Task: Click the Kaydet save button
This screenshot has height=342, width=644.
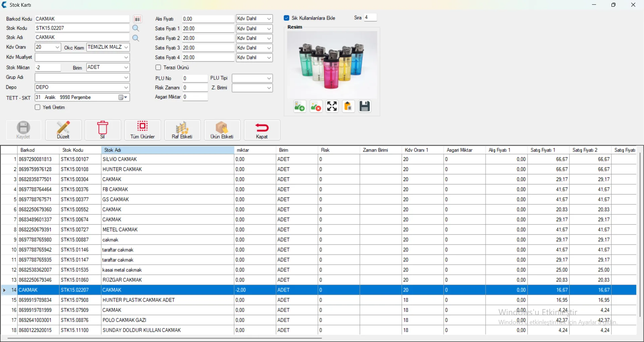Action: click(23, 130)
